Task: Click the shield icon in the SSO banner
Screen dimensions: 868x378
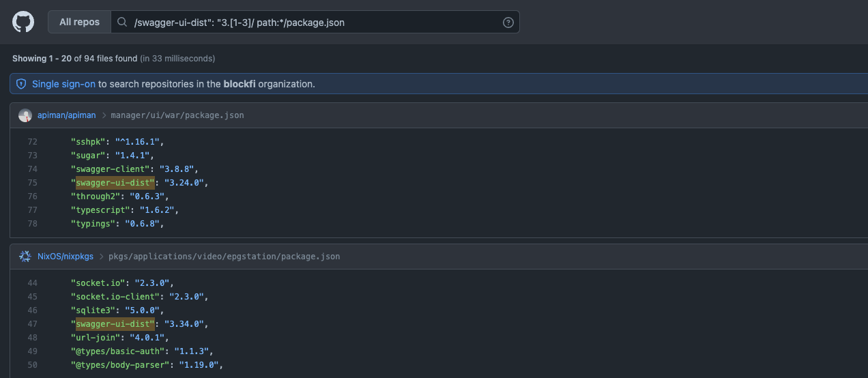Action: [x=21, y=84]
